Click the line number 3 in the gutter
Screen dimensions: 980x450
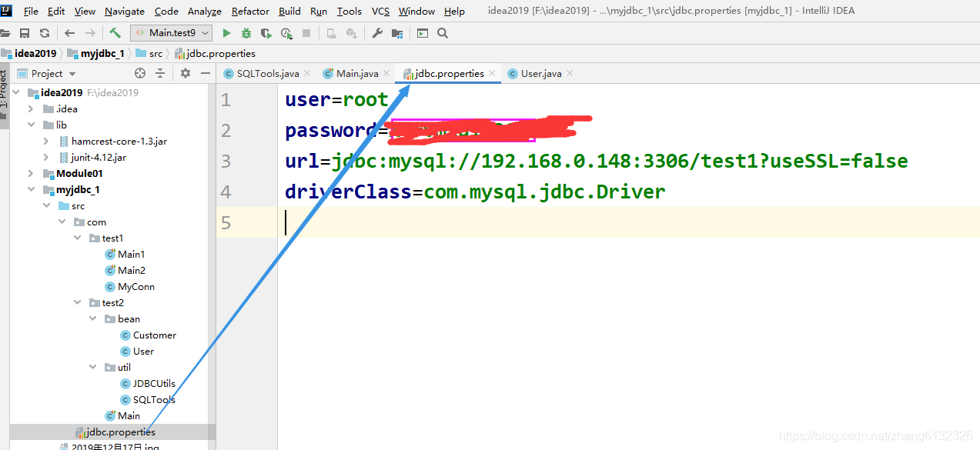coord(226,161)
